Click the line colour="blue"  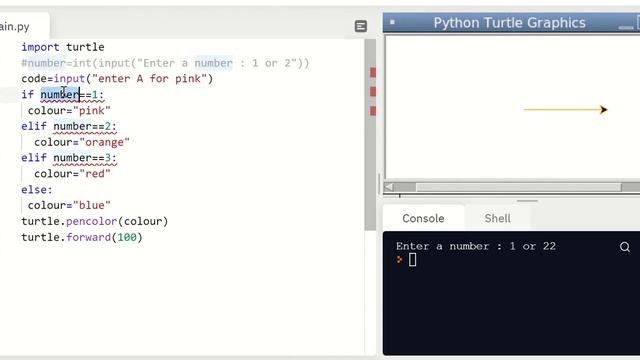[x=69, y=205]
